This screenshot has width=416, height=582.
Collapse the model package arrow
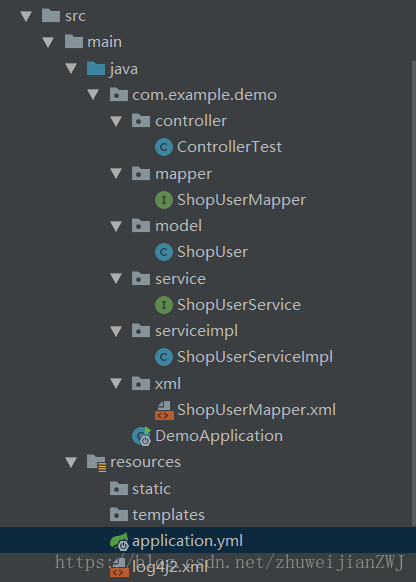[116, 226]
